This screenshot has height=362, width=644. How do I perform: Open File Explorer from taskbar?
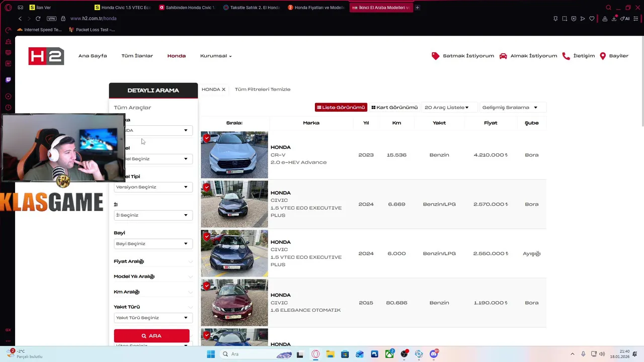click(330, 354)
